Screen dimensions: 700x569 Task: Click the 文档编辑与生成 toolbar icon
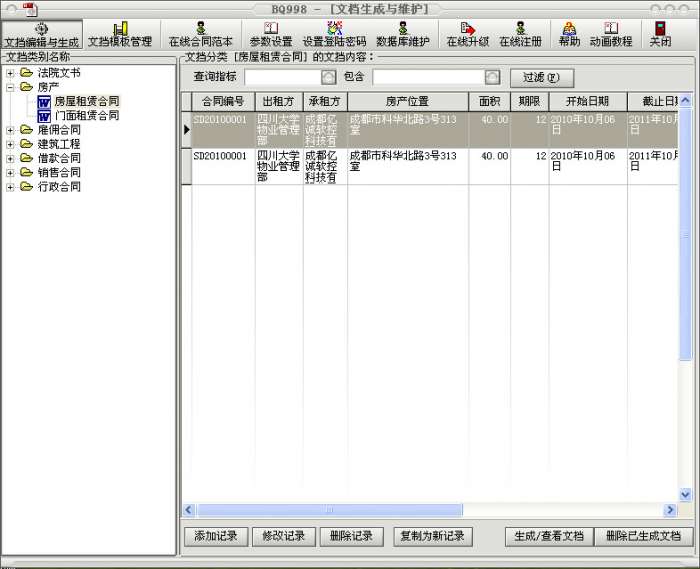[41, 35]
